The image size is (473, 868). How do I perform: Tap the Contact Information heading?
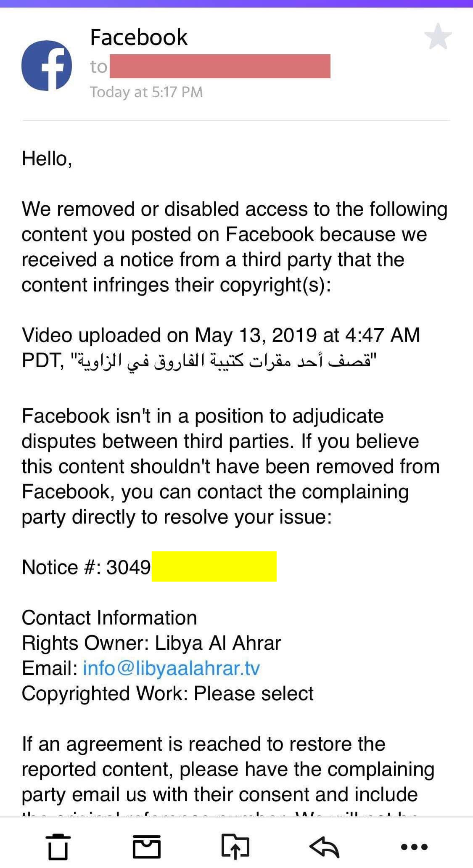coord(109,617)
